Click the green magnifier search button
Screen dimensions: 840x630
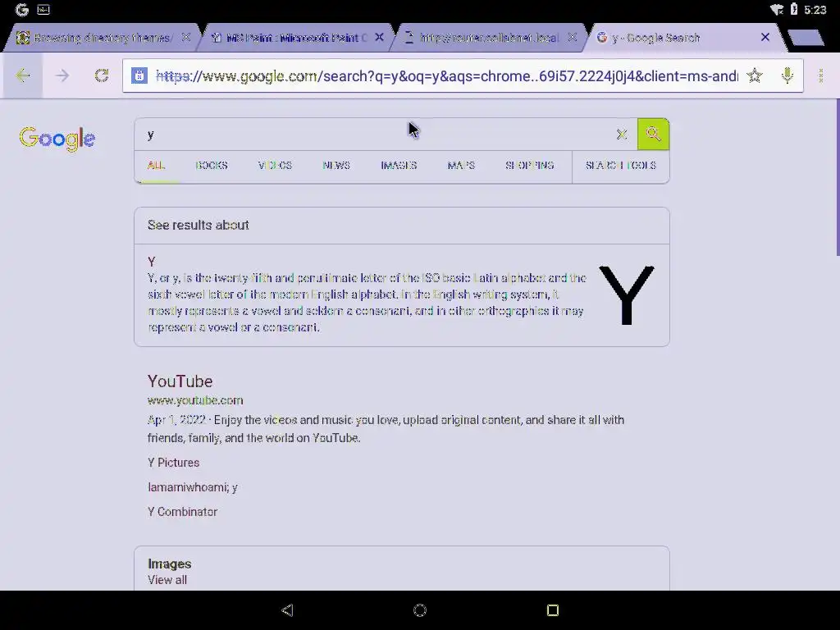click(653, 134)
